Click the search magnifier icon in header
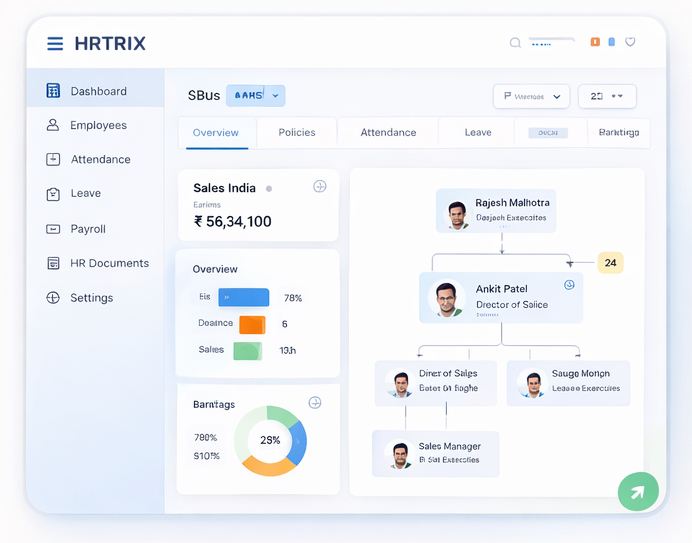The image size is (692, 543). 515,43
